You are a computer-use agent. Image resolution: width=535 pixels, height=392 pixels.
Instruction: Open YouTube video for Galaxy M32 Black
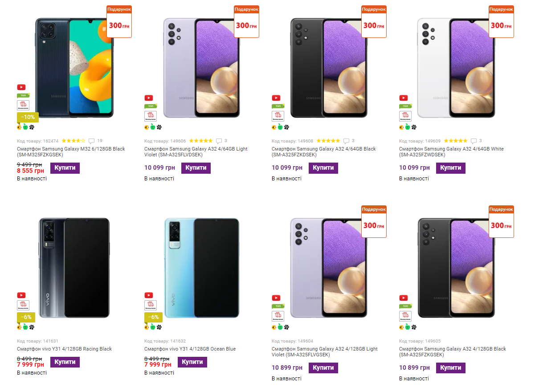coord(21,87)
